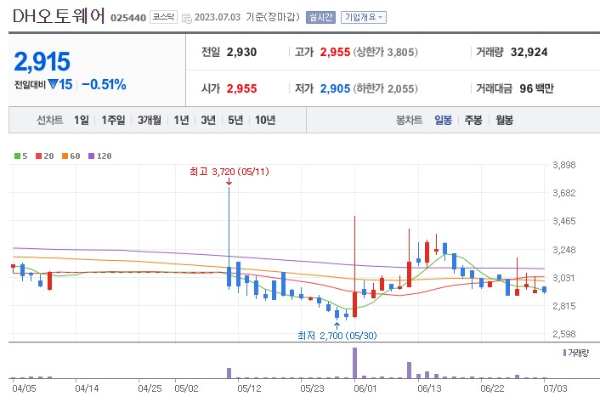Click the 거래량 value 32,924
The height and width of the screenshot is (408, 600).
pyautogui.click(x=529, y=52)
